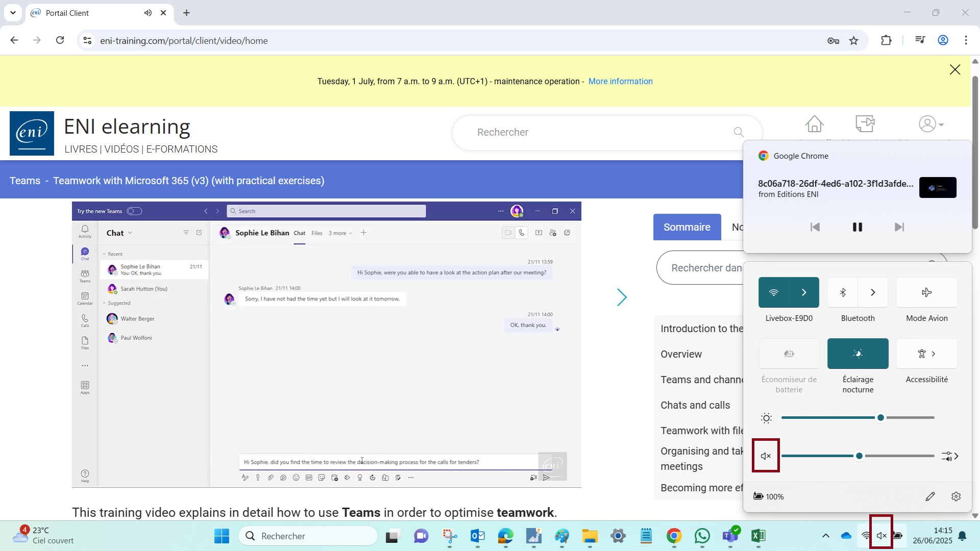Toggle Bluetooth on
The image size is (980, 551).
[843, 292]
